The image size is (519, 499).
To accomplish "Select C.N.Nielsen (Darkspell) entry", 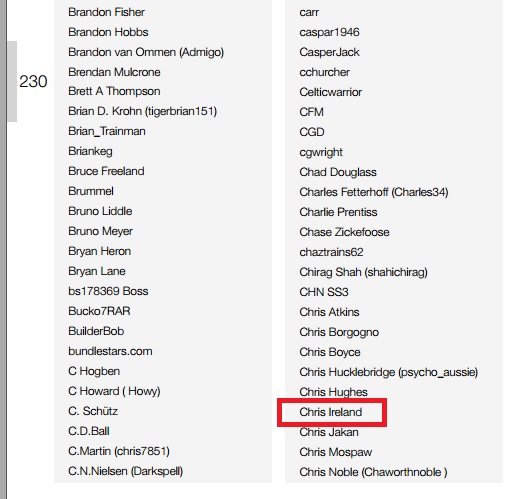I will click(126, 471).
